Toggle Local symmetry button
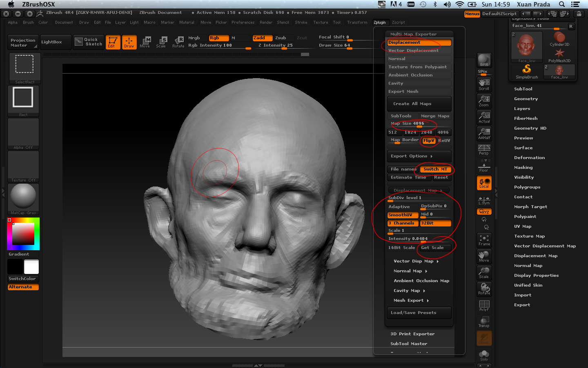This screenshot has width=588, height=368. tap(484, 183)
